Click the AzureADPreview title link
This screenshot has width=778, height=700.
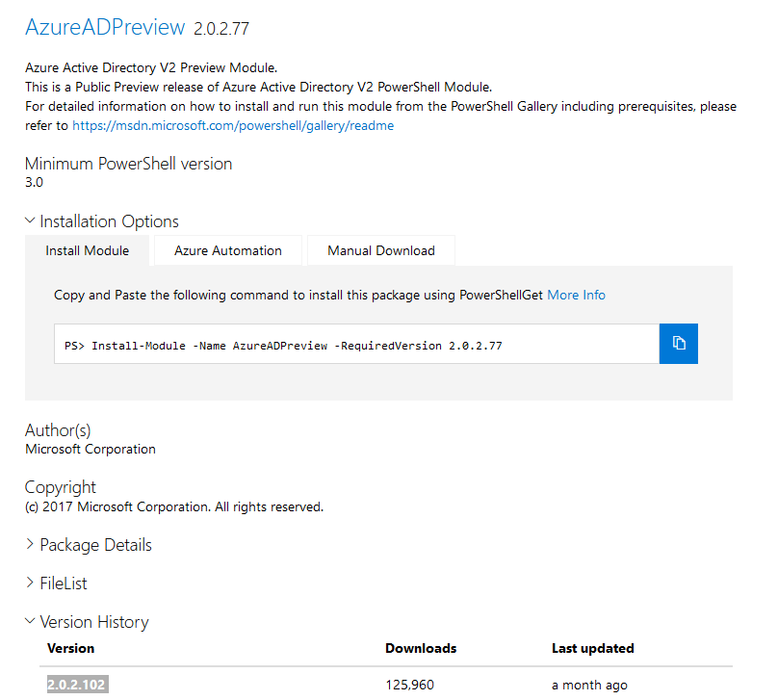(105, 27)
